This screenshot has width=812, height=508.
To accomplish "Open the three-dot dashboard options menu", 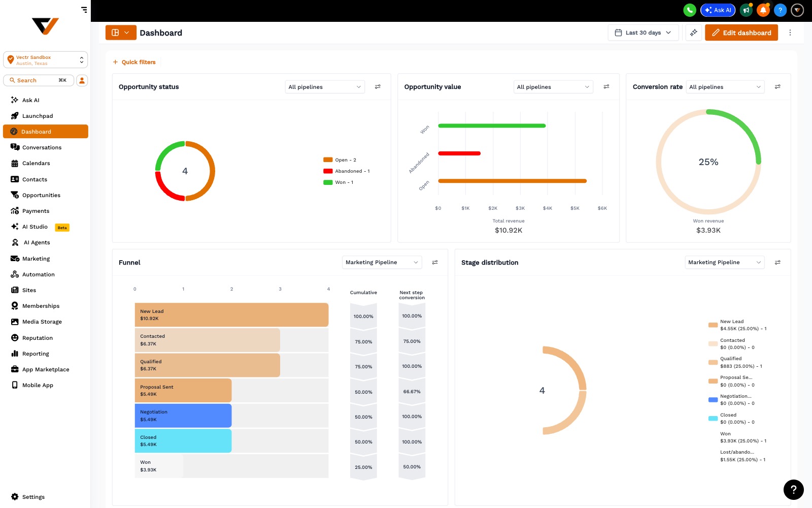I will tap(790, 33).
